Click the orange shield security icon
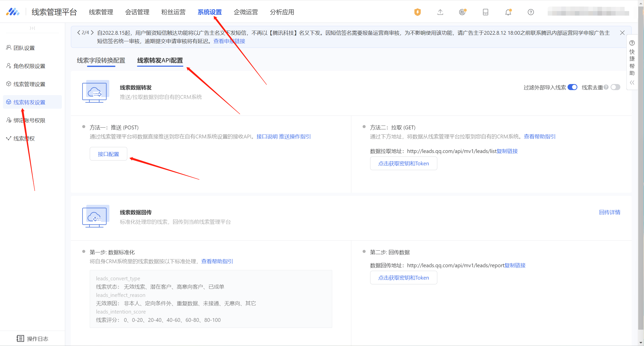Viewport: 644px width, 346px height. (417, 12)
